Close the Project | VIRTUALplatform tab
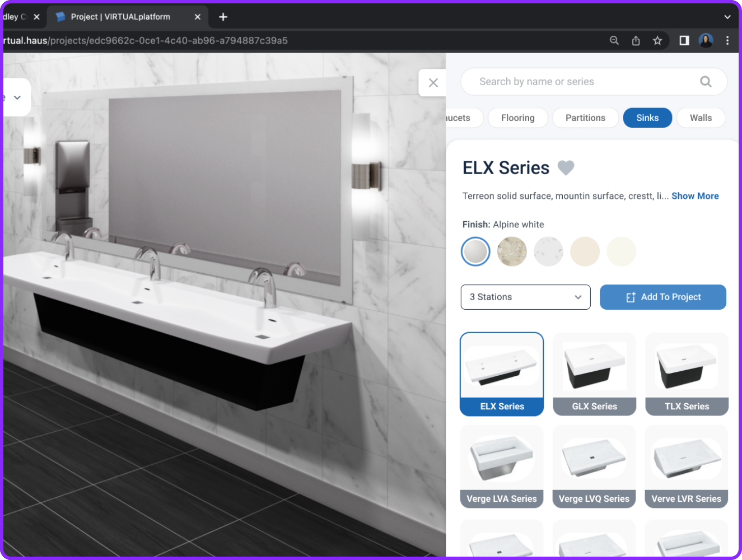 (197, 17)
